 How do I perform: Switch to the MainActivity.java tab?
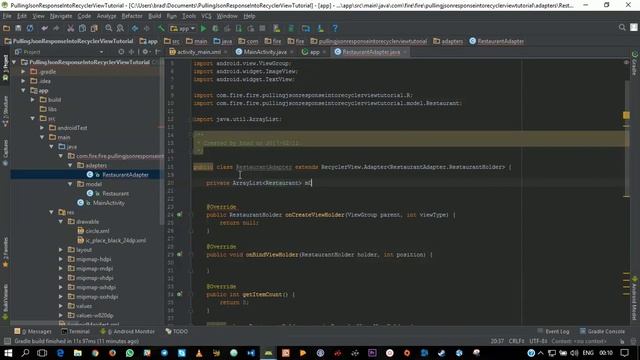(265, 52)
